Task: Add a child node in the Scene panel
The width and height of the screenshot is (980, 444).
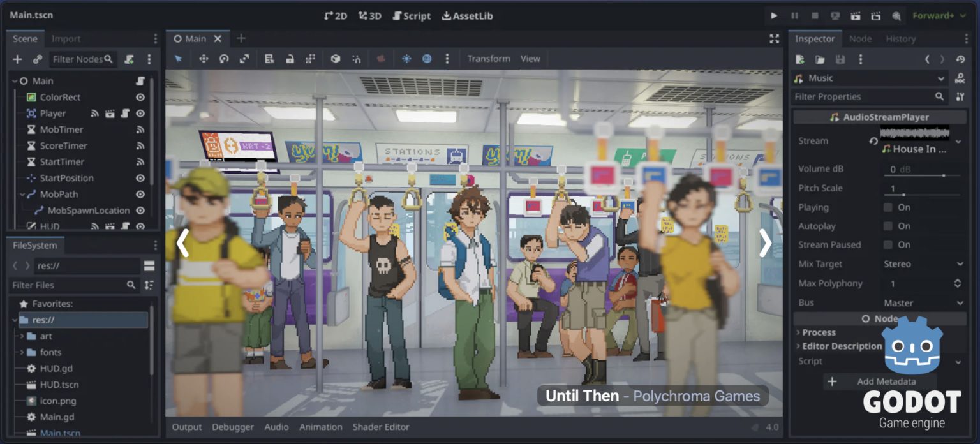Action: click(x=17, y=59)
